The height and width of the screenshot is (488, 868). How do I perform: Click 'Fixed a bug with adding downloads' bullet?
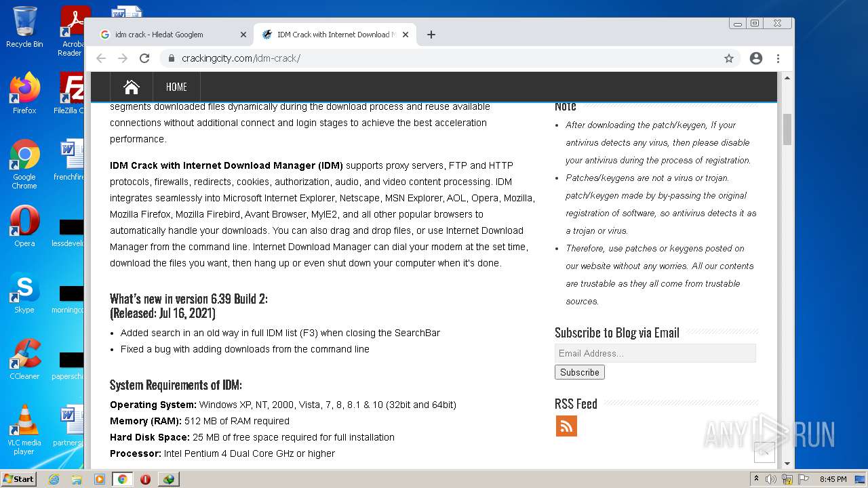(x=245, y=349)
